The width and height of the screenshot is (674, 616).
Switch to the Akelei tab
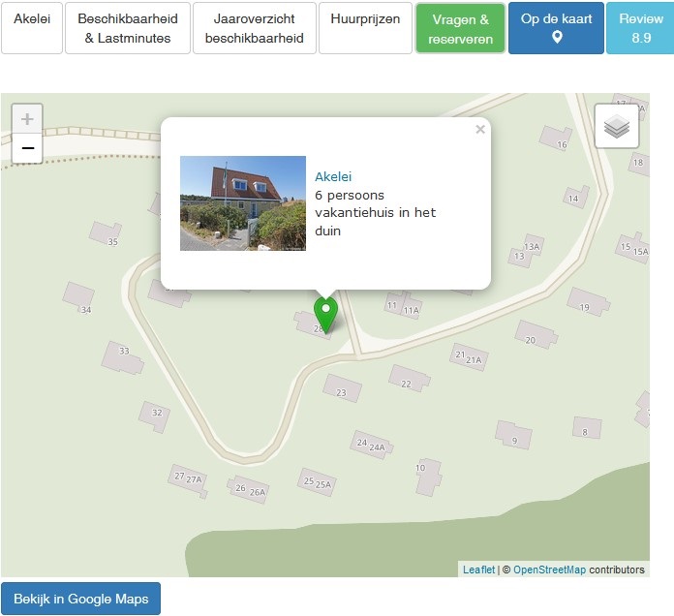click(x=32, y=27)
